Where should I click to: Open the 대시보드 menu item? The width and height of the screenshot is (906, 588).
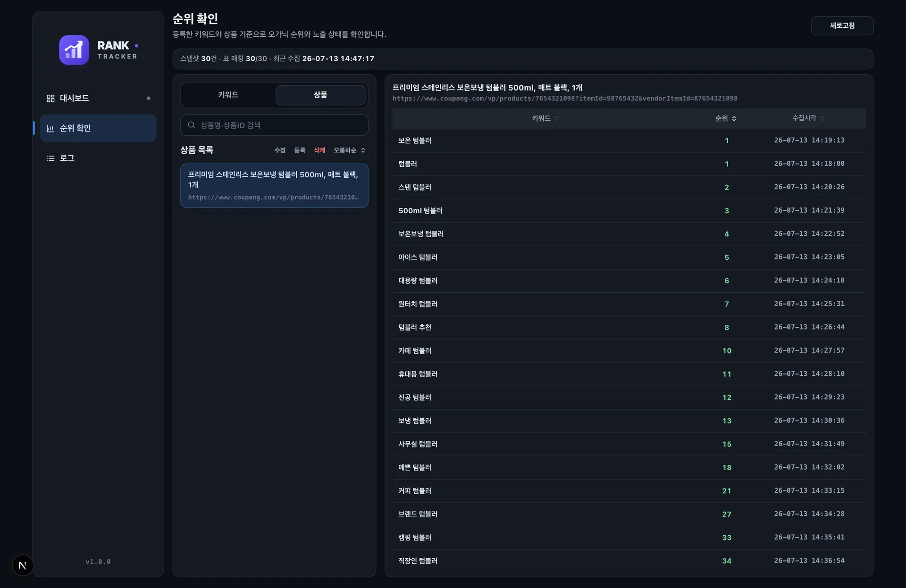(x=98, y=98)
